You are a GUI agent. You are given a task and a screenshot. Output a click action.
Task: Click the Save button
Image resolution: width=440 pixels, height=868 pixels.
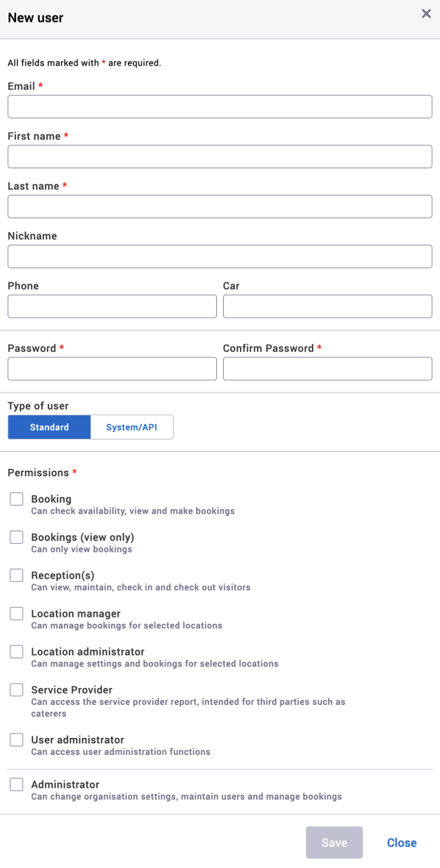334,842
